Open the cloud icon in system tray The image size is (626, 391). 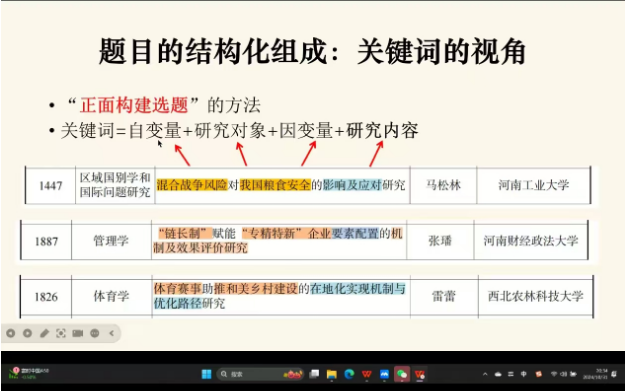pos(498,374)
